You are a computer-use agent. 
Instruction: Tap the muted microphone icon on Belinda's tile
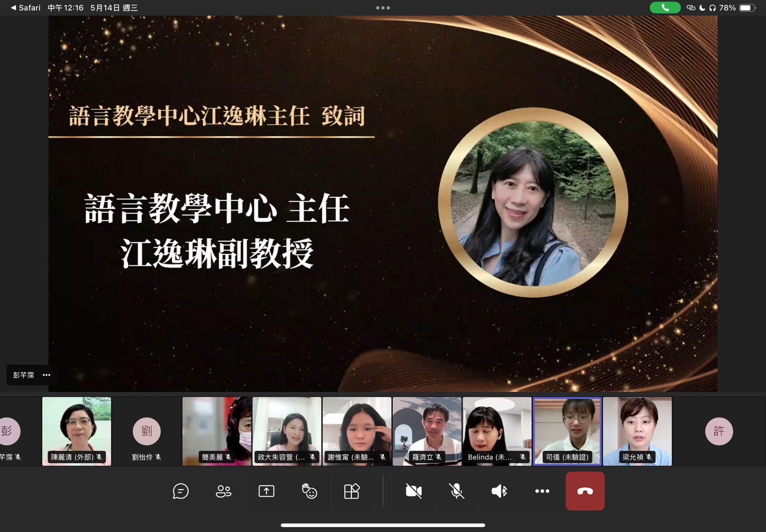tap(522, 457)
